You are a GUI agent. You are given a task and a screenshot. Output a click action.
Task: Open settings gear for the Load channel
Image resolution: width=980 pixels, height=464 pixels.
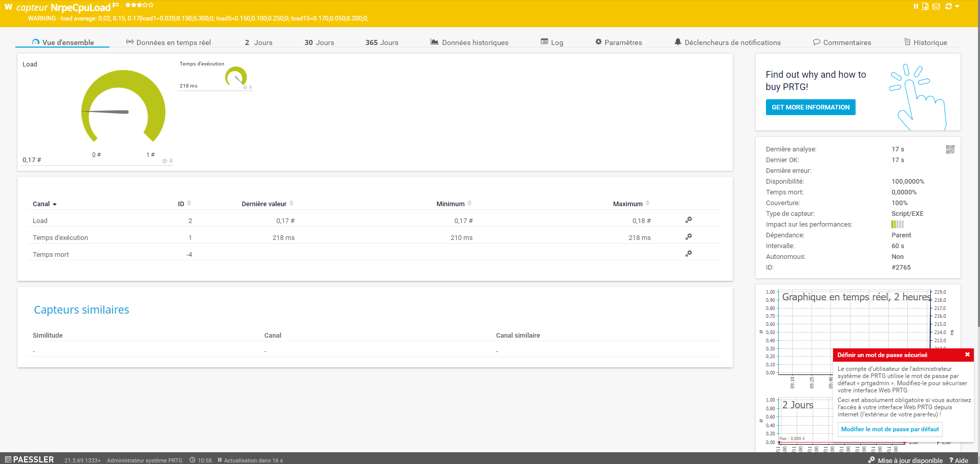[688, 219]
